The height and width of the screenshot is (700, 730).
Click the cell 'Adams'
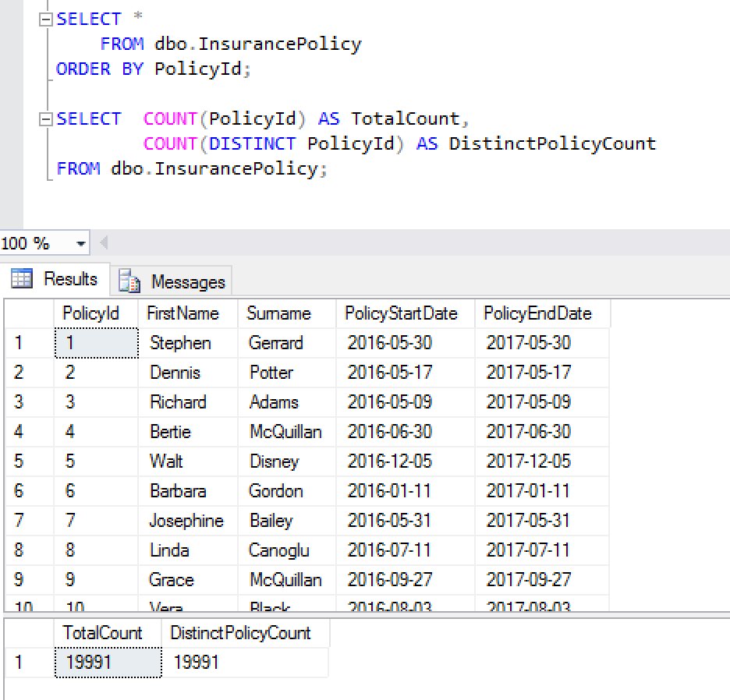pyautogui.click(x=287, y=402)
